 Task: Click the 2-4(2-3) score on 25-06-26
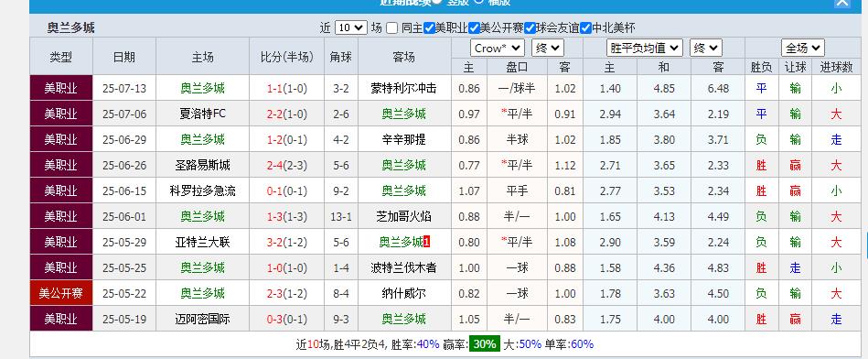(287, 165)
